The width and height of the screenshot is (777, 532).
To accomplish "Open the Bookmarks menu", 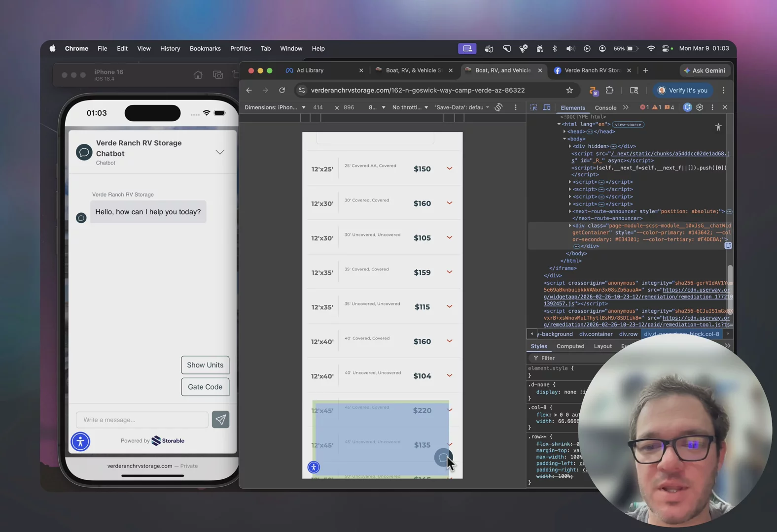I will coord(205,48).
